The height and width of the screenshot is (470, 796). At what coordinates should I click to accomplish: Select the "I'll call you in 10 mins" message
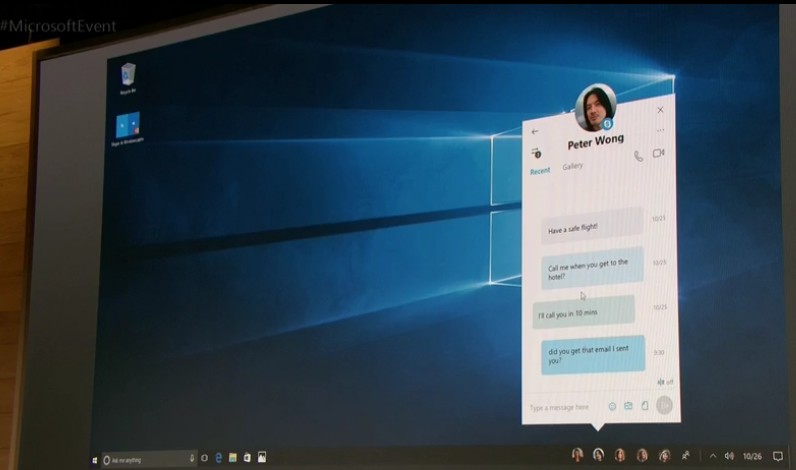[583, 313]
